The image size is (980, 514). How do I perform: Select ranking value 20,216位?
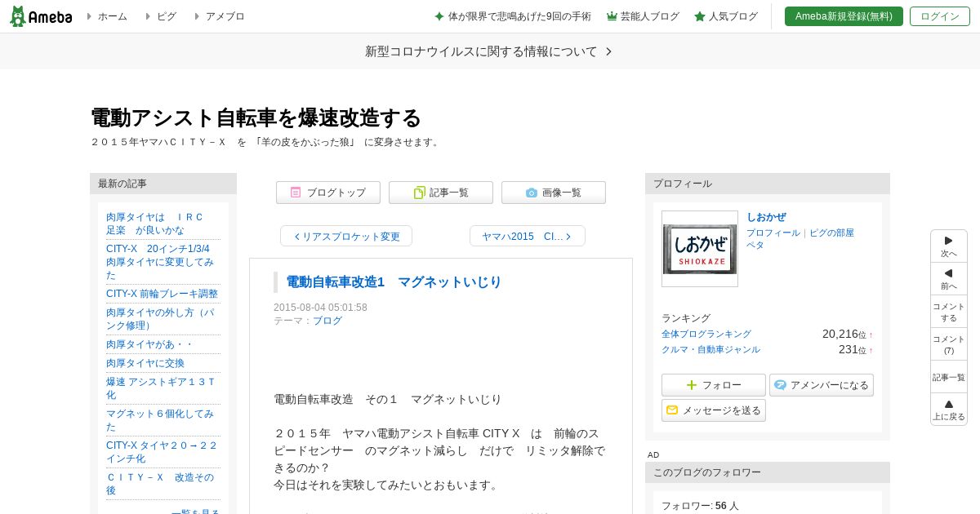click(x=844, y=334)
